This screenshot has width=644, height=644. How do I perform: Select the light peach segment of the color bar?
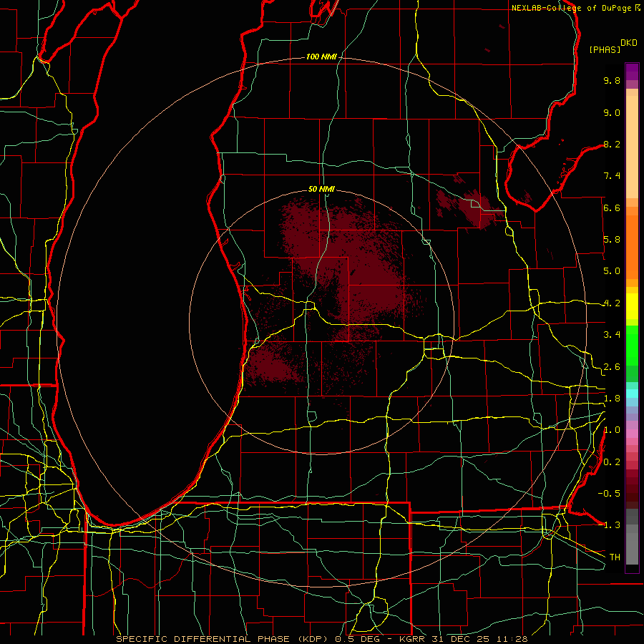[x=632, y=147]
